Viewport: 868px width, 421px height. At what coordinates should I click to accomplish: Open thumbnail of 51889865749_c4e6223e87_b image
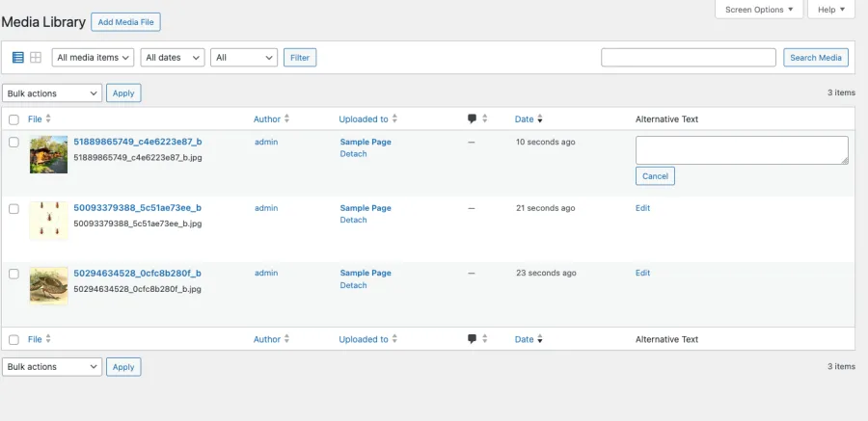click(49, 154)
